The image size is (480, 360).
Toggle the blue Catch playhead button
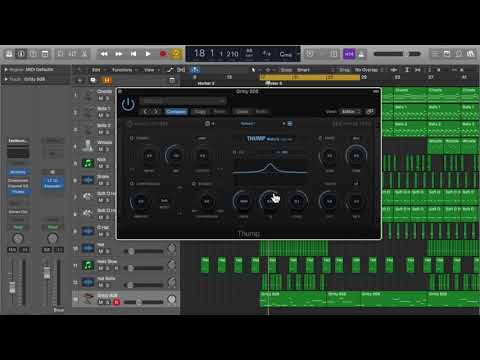coord(195,70)
